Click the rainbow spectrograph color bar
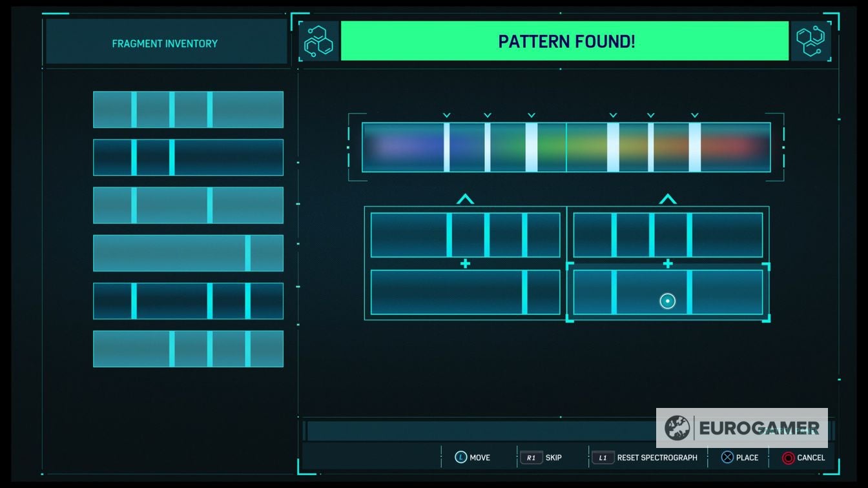The width and height of the screenshot is (868, 488). click(566, 147)
